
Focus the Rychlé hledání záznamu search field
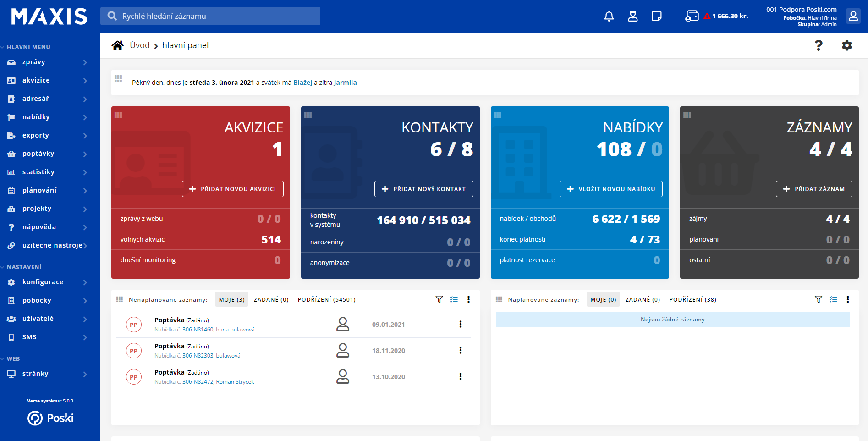point(210,16)
